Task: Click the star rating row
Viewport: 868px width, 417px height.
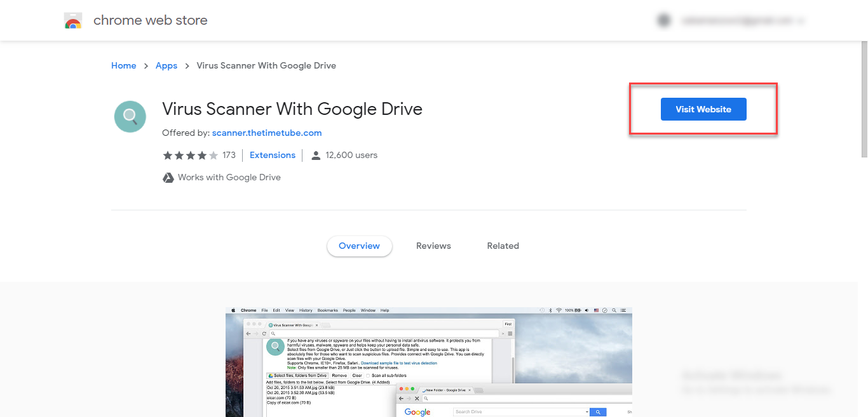Action: pos(190,155)
